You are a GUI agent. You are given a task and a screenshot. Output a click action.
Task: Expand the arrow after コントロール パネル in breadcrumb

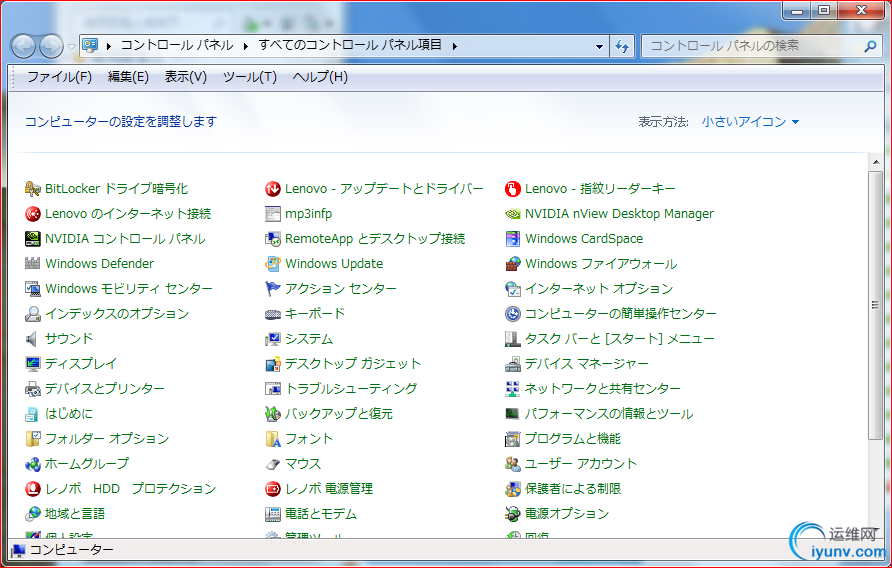(x=246, y=46)
